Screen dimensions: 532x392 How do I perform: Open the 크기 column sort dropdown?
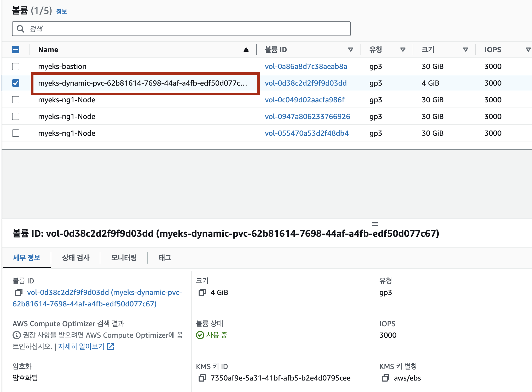(x=465, y=50)
